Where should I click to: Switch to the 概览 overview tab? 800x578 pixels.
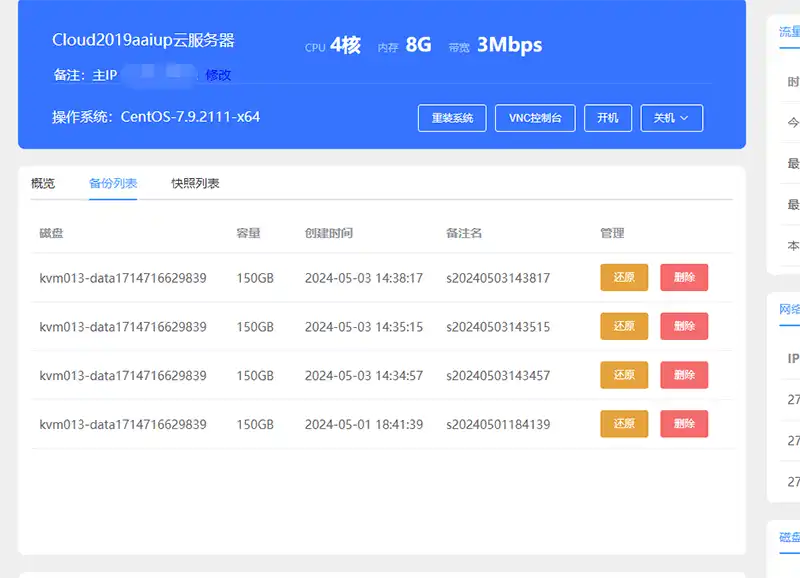(x=43, y=183)
